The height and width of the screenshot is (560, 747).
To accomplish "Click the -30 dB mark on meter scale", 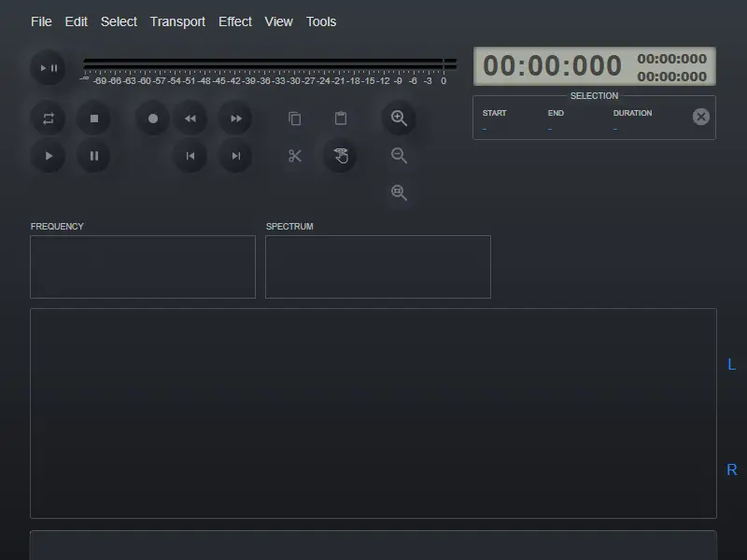I will tap(294, 81).
